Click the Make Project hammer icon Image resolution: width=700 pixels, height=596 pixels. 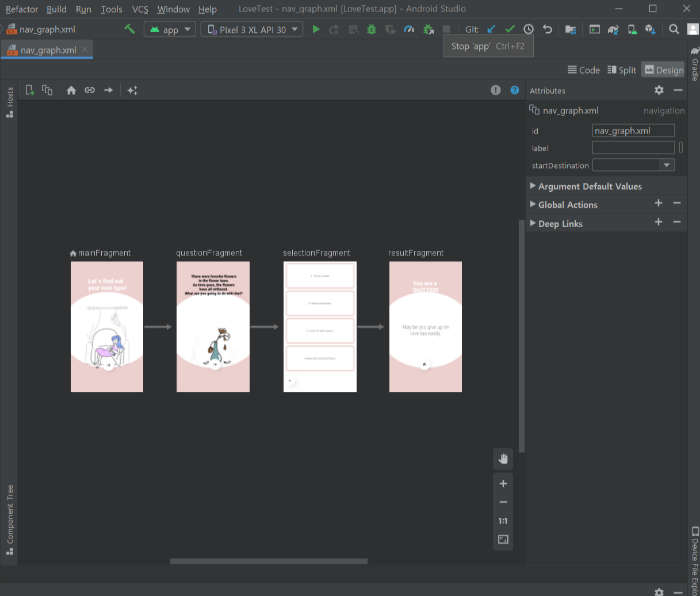(x=130, y=29)
